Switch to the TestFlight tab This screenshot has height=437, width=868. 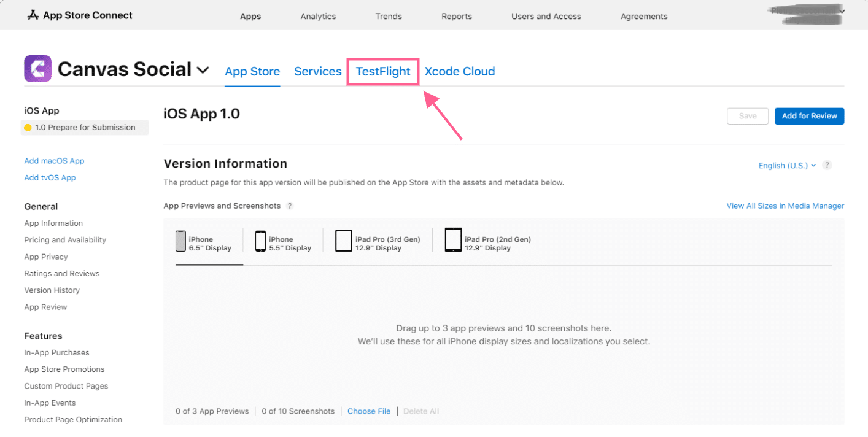click(x=382, y=71)
